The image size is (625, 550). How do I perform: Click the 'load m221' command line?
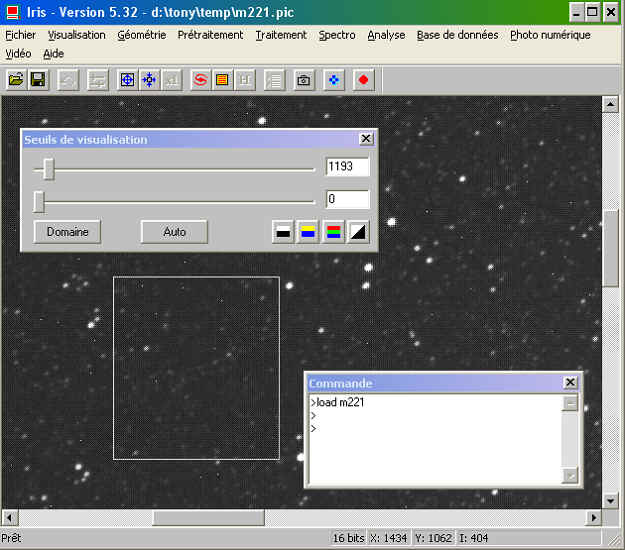pyautogui.click(x=338, y=402)
